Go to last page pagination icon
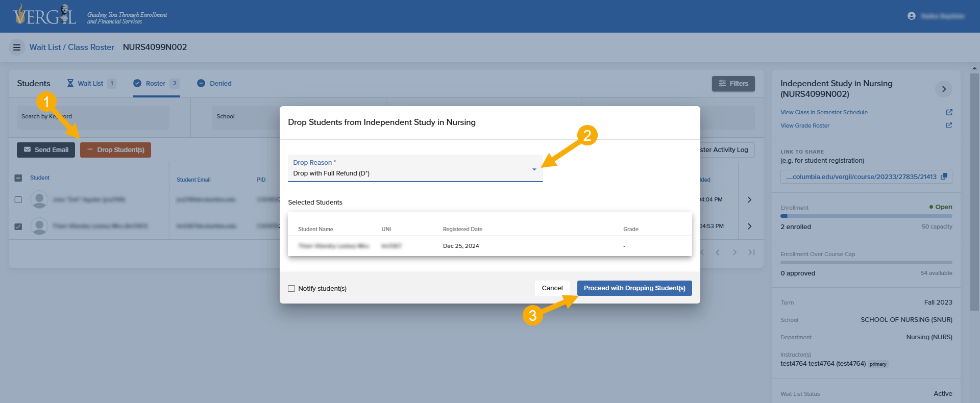980x403 pixels. pos(751,252)
